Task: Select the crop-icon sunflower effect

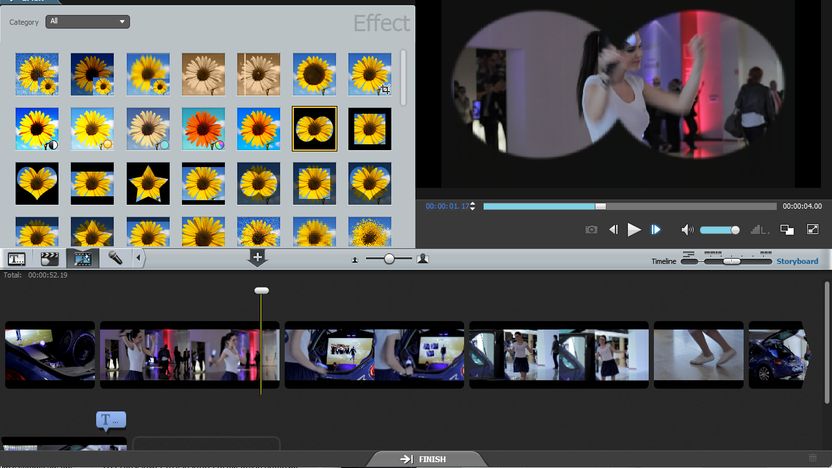Action: coord(370,74)
